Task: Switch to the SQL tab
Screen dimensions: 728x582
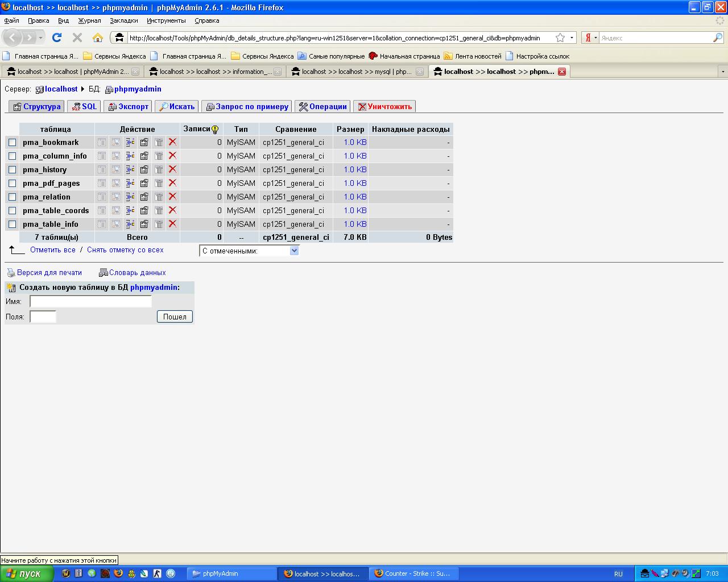Action: click(x=84, y=106)
